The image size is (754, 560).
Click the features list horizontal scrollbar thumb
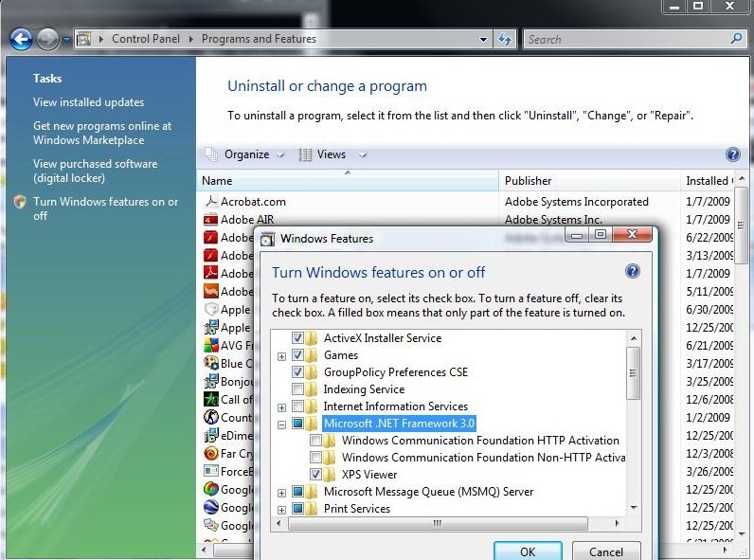(438, 523)
